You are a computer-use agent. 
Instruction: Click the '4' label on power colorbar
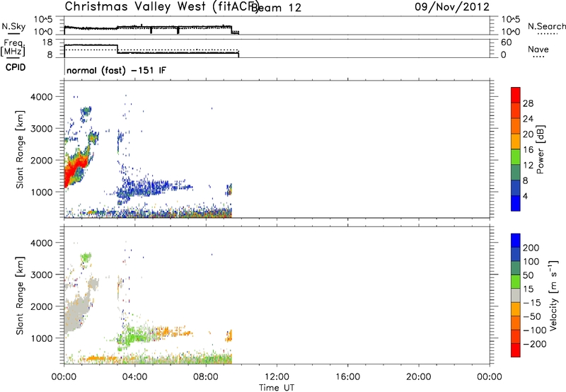[525, 196]
